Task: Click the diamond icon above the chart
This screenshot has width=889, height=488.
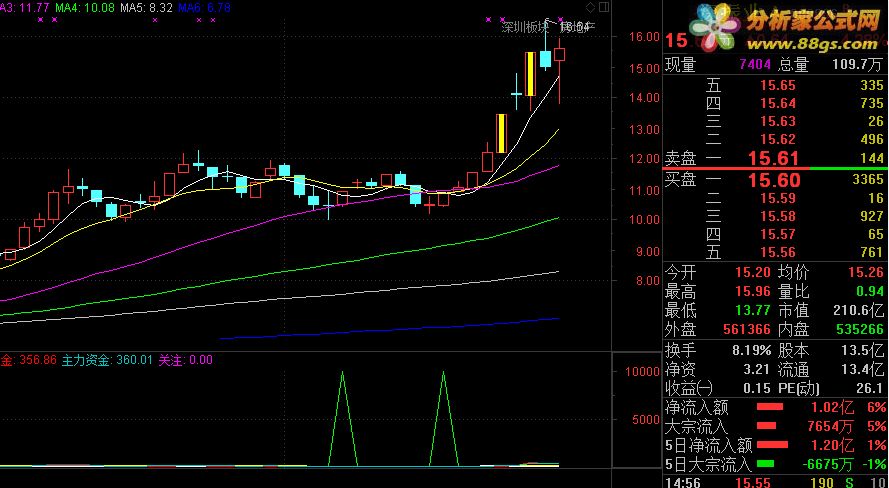Action: [x=591, y=7]
